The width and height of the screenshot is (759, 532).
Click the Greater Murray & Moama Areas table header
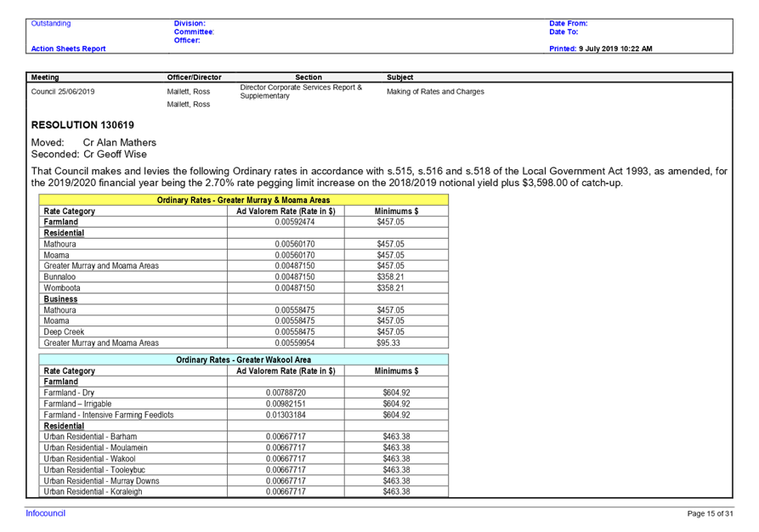[x=244, y=200]
